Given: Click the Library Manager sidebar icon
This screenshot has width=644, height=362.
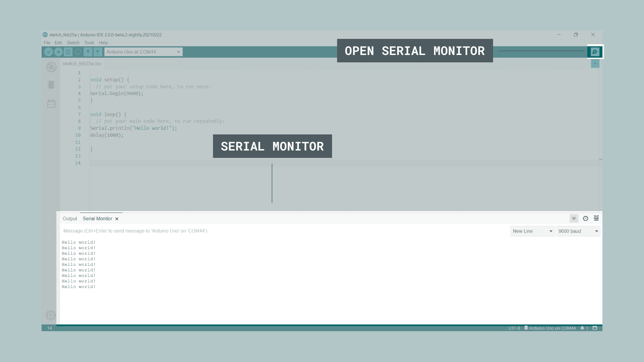Looking at the screenshot, I should click(x=51, y=104).
